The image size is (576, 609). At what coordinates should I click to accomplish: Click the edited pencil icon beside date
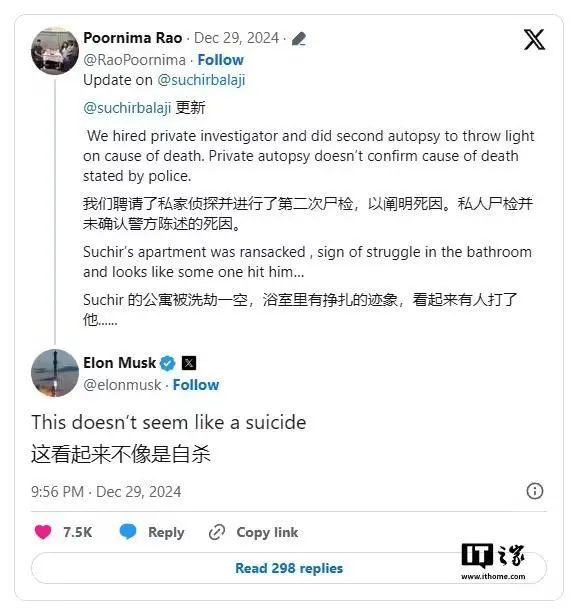(298, 38)
